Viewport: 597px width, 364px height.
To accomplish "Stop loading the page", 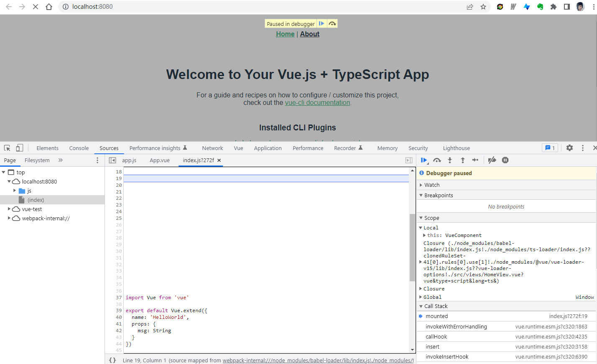I will click(36, 7).
